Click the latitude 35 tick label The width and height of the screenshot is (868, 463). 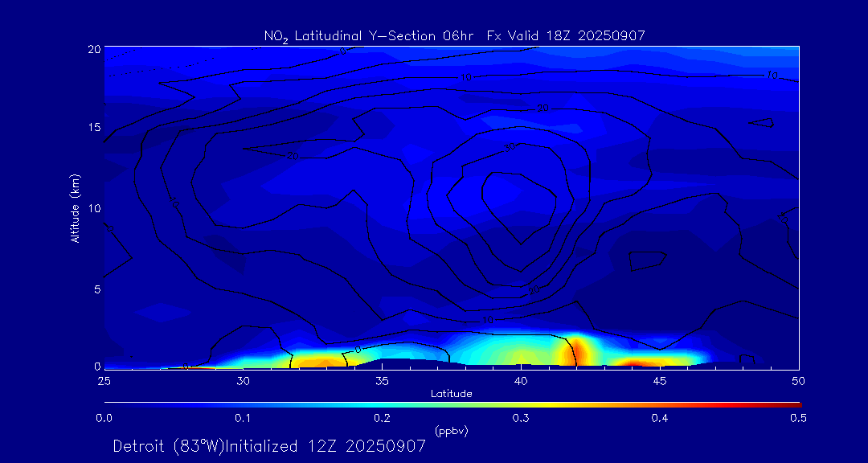coord(382,380)
